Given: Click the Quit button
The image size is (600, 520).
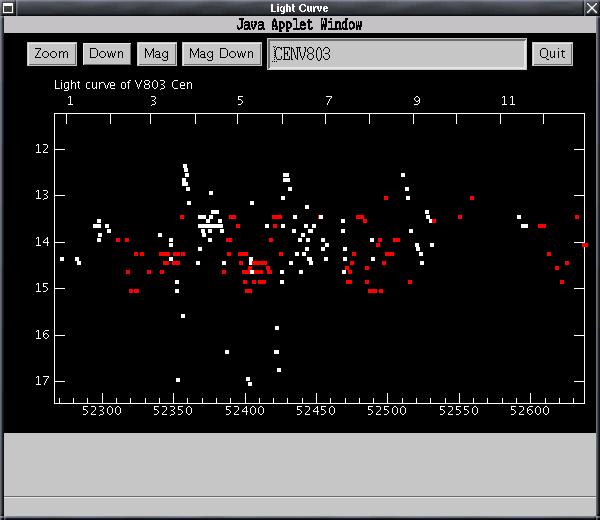Looking at the screenshot, I should 552,54.
